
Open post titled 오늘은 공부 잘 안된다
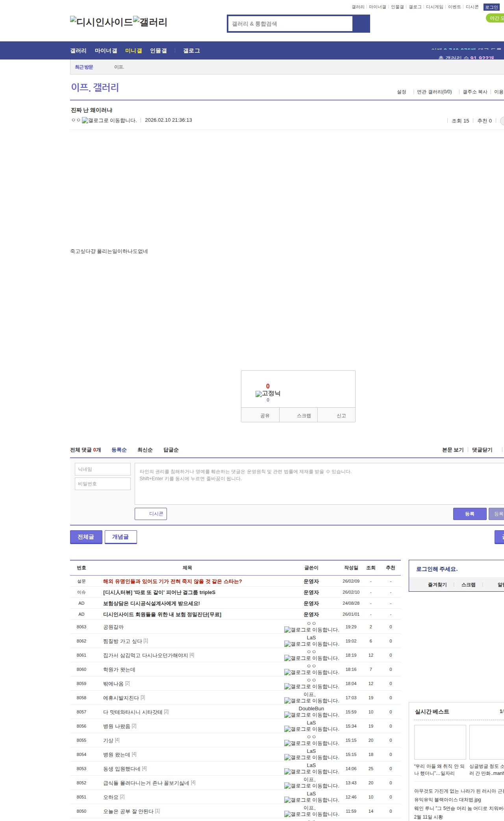click(128, 812)
